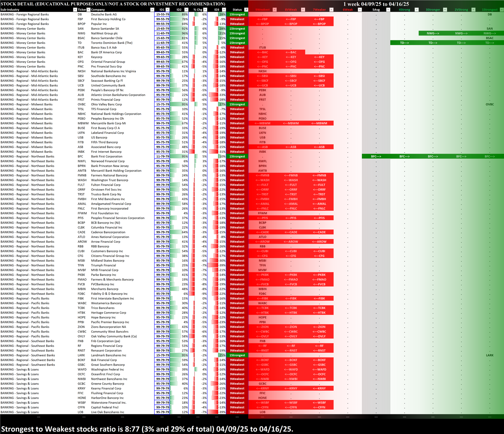Open the ID1 column filter dropdown
504x434 pixels.
pyautogui.click(x=168, y=10)
